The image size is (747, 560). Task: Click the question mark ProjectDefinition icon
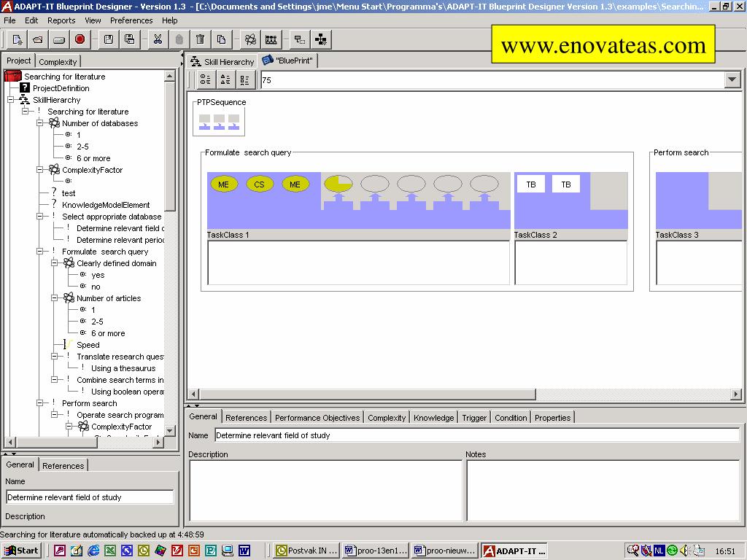[25, 87]
